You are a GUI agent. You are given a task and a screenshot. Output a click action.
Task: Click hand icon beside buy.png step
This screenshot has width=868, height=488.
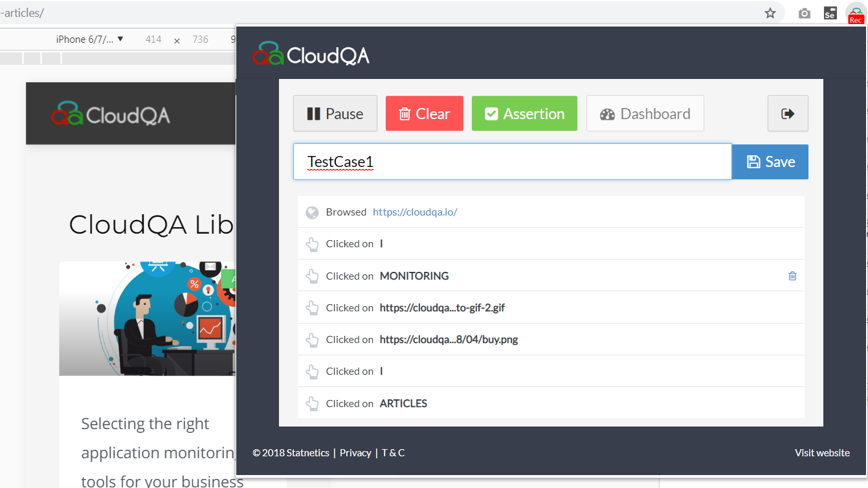click(x=312, y=339)
